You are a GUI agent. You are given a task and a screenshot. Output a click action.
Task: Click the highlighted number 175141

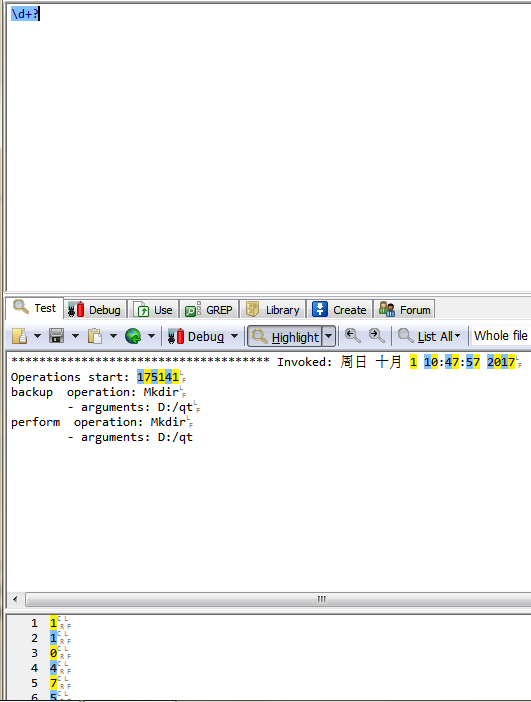point(158,377)
